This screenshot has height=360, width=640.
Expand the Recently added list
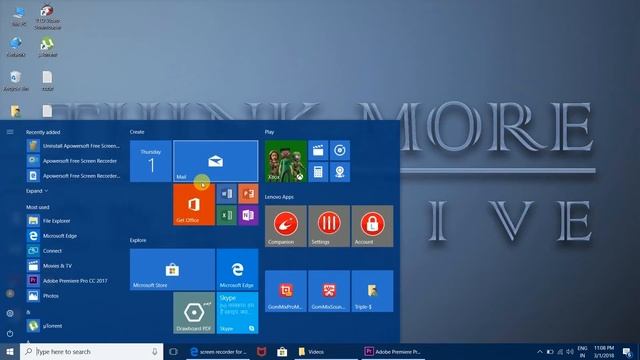[37, 191]
